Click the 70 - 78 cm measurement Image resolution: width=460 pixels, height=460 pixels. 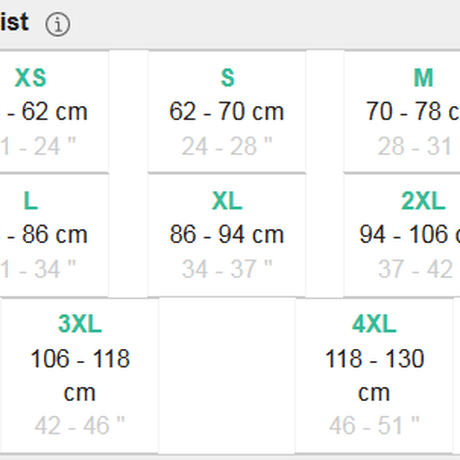[x=413, y=111]
